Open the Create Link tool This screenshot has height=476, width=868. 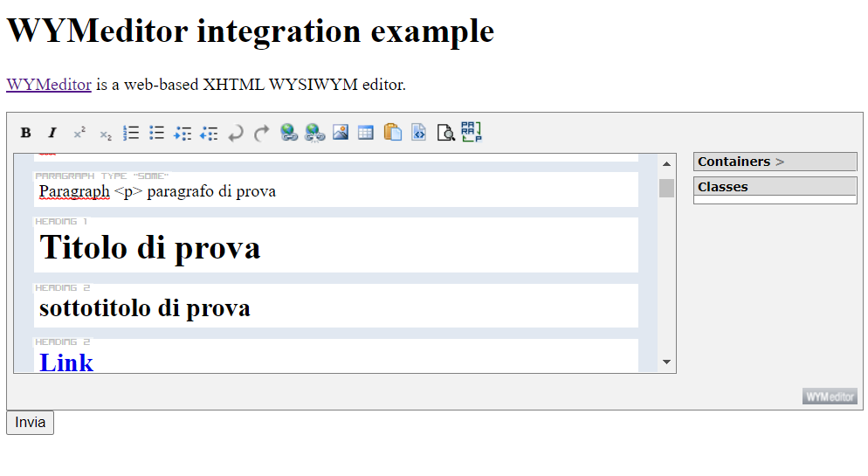[288, 133]
